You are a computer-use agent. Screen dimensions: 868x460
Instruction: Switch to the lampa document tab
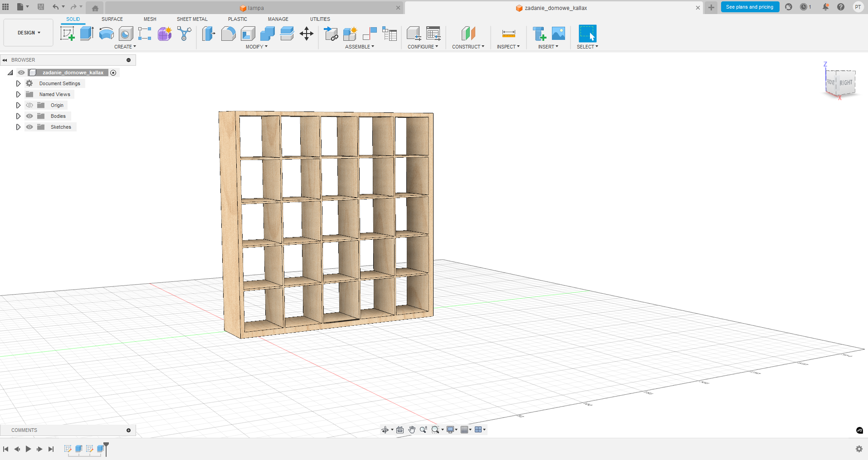(x=255, y=8)
